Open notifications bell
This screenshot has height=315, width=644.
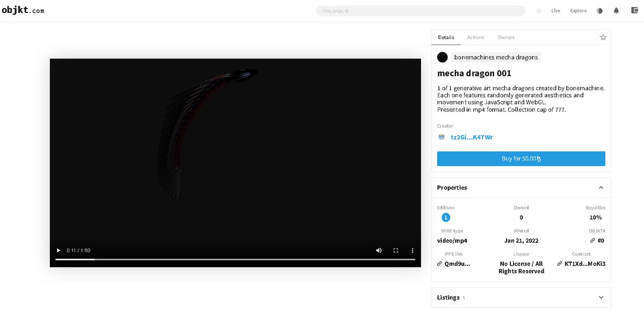pyautogui.click(x=616, y=11)
